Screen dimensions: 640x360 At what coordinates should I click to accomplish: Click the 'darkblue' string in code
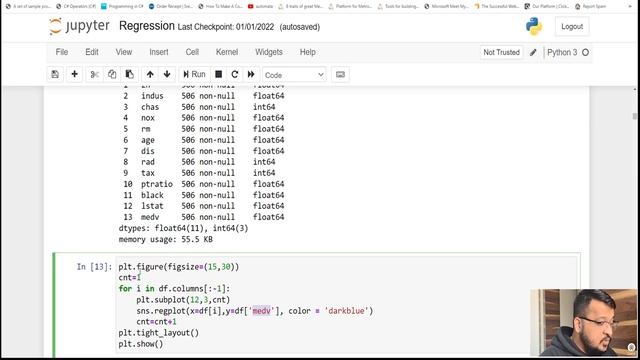(347, 311)
